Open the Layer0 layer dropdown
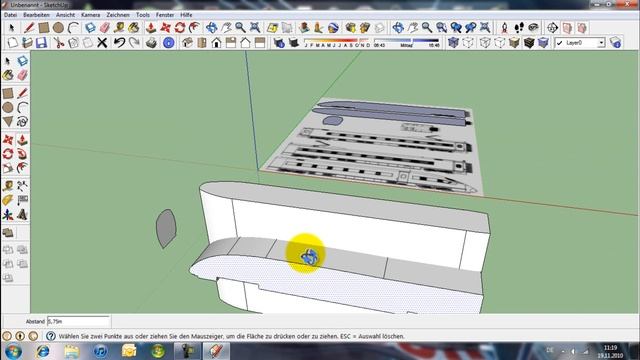 coord(601,42)
